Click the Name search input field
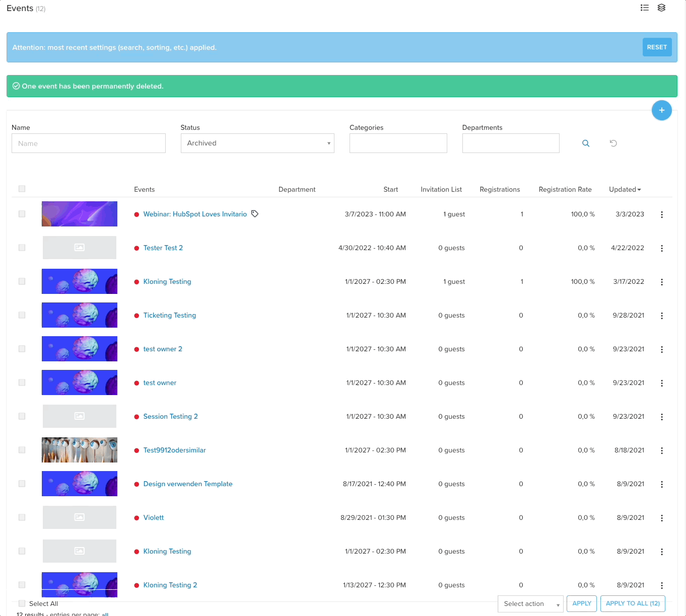The width and height of the screenshot is (686, 616). [88, 143]
